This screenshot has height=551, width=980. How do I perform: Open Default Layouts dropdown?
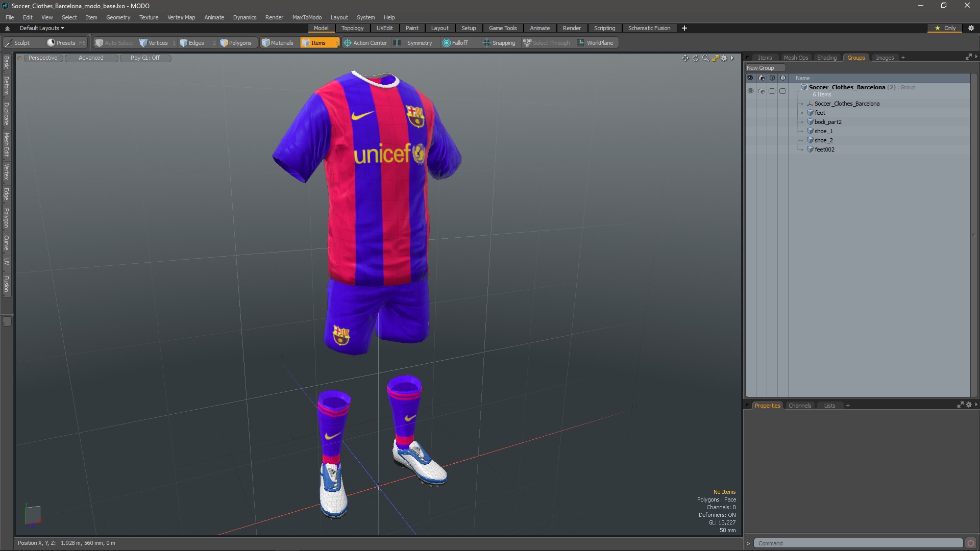[x=42, y=28]
